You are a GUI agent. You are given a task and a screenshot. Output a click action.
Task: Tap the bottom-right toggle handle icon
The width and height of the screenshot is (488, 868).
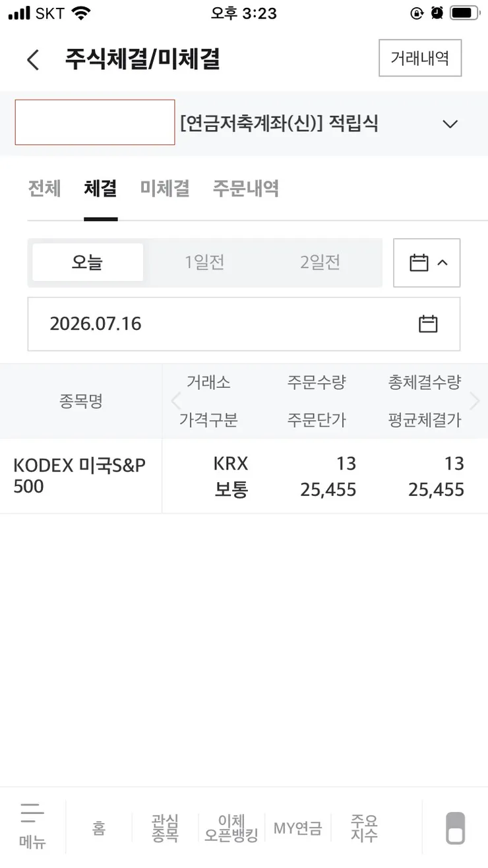coord(456,828)
